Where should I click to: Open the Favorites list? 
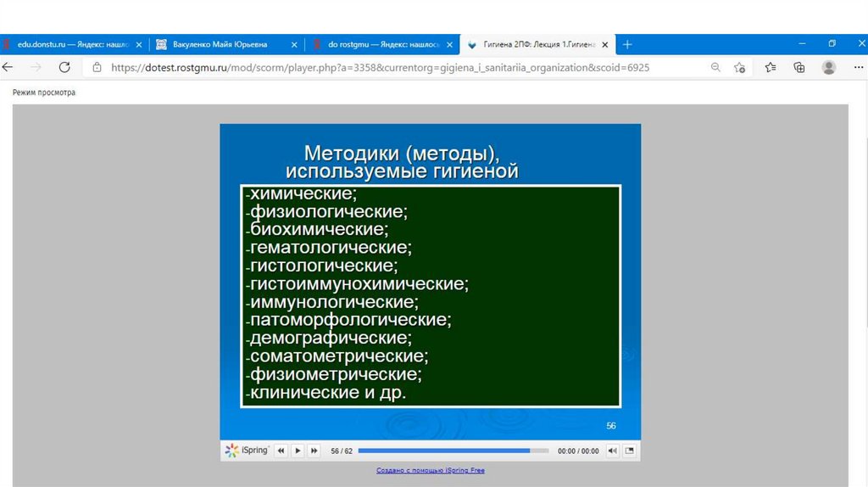point(770,67)
